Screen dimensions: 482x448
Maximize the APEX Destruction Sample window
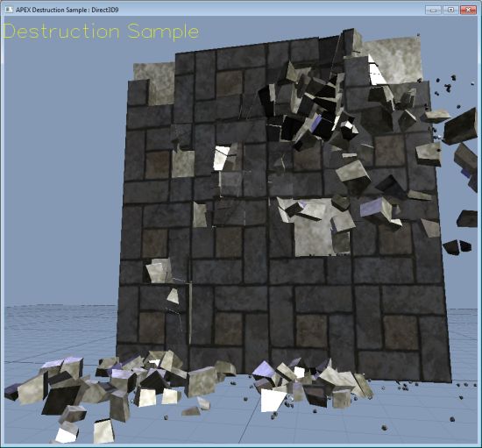pyautogui.click(x=450, y=10)
